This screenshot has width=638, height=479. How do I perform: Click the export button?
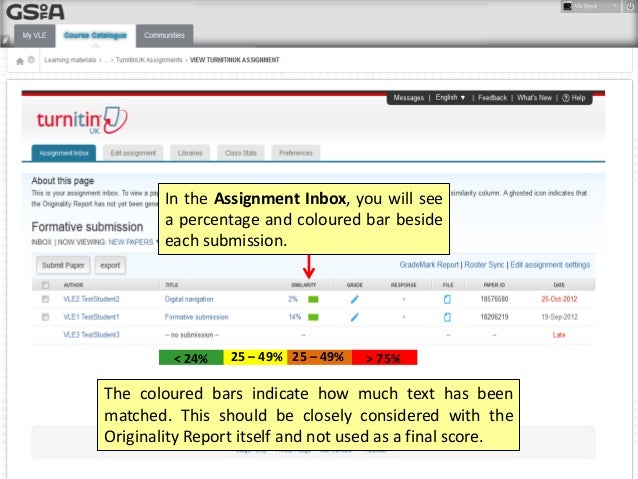click(x=110, y=265)
